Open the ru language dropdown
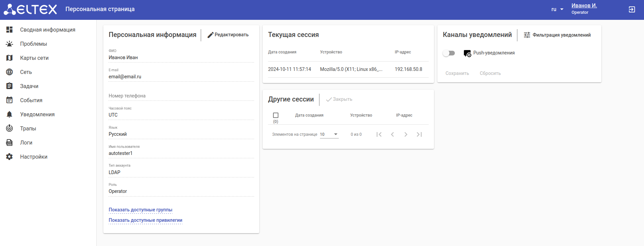Viewport: 644px width, 246px height. point(557,9)
